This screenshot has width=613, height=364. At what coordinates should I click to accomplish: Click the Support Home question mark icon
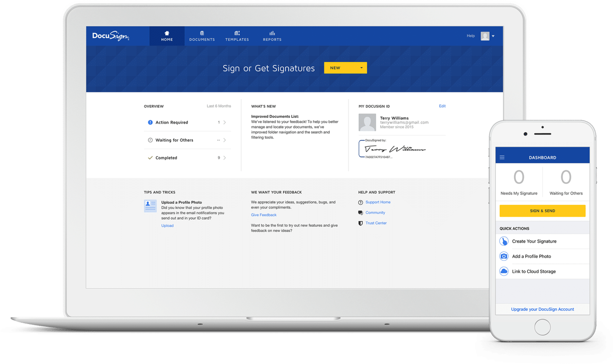click(361, 202)
